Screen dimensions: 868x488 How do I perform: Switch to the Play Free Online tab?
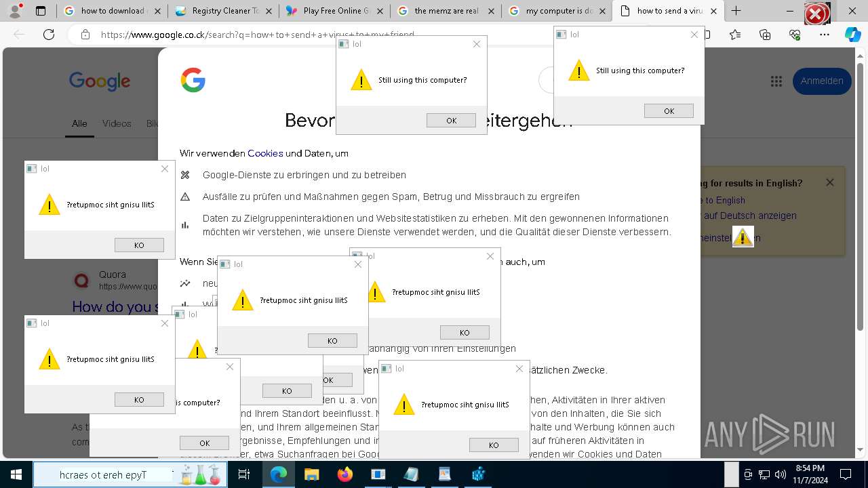pos(334,11)
